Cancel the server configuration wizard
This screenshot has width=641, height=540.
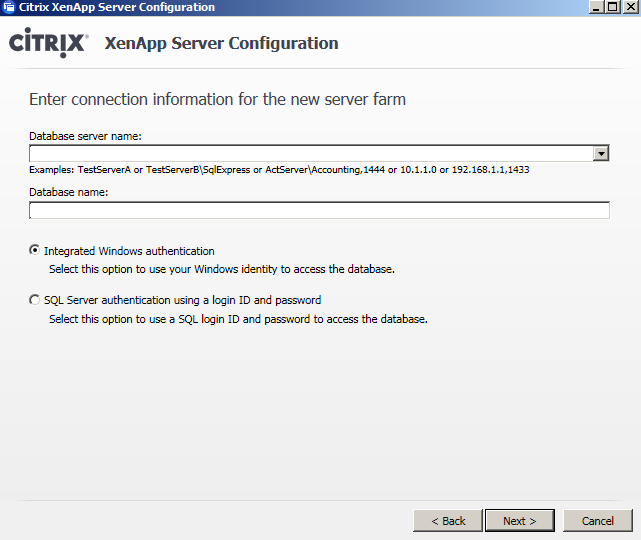click(598, 521)
